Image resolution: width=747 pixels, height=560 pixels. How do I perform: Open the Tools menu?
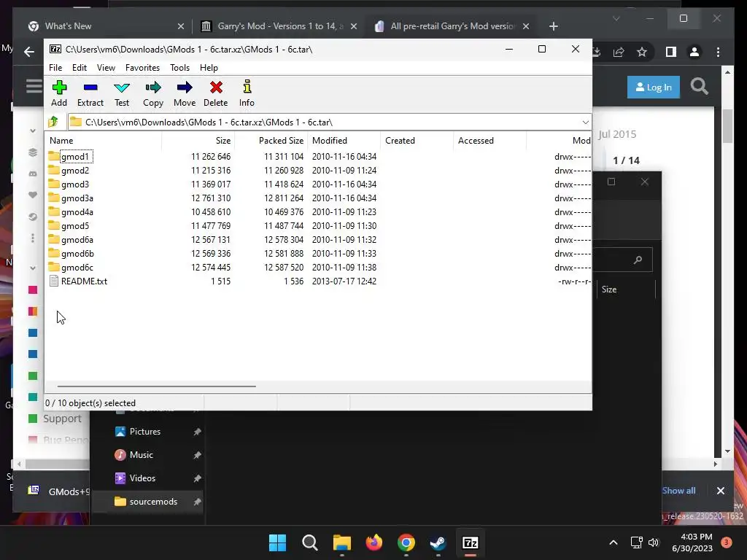179,68
